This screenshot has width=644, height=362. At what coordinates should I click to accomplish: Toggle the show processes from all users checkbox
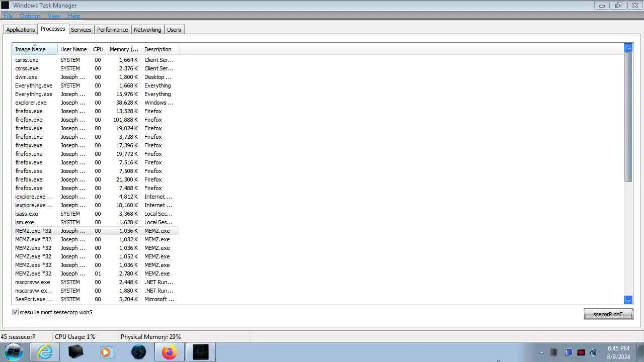[16, 312]
